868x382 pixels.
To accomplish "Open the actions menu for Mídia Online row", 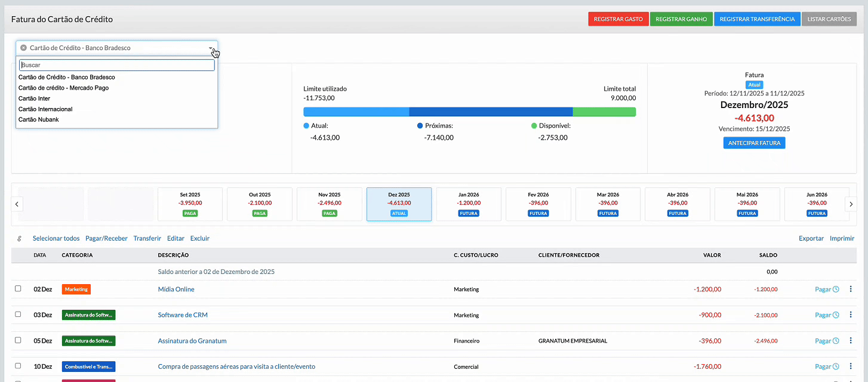I will (851, 289).
